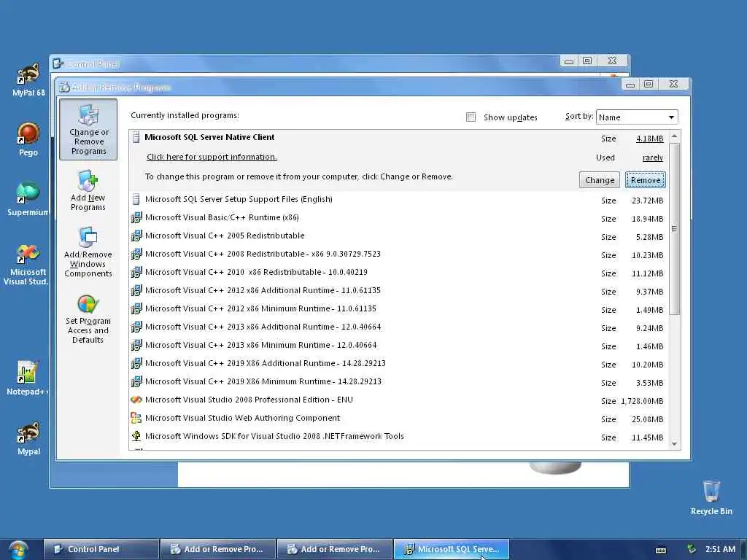This screenshot has width=747, height=560.
Task: Open Microsoft Visual Studio desktop shortcut
Action: click(x=28, y=264)
